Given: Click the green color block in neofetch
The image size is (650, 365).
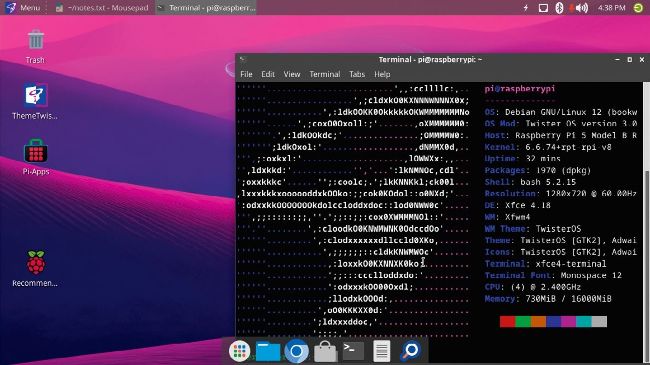Looking at the screenshot, I should [523, 321].
